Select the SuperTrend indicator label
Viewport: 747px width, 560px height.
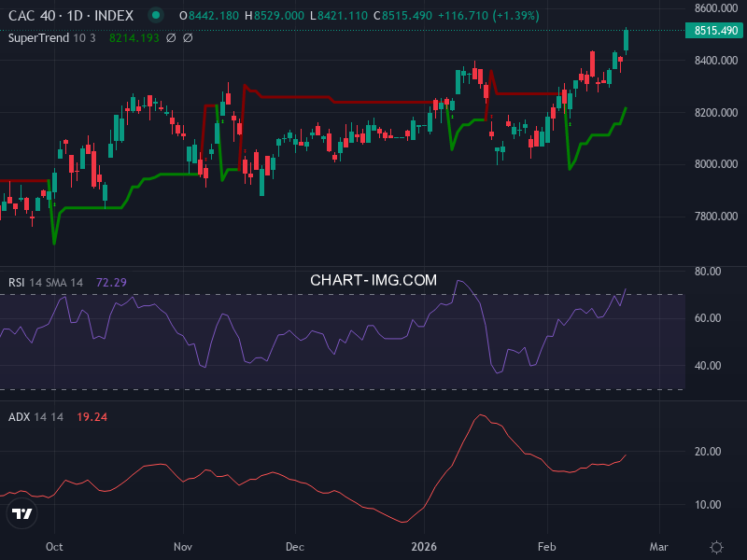pos(44,37)
